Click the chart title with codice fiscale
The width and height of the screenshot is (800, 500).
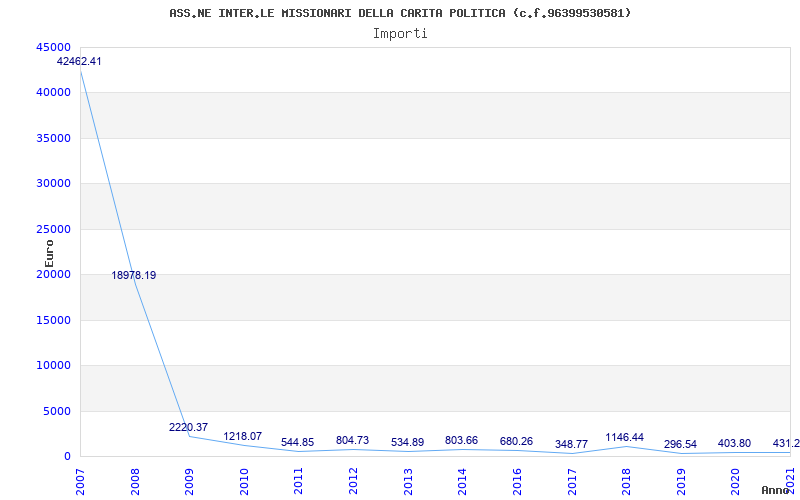[400, 13]
